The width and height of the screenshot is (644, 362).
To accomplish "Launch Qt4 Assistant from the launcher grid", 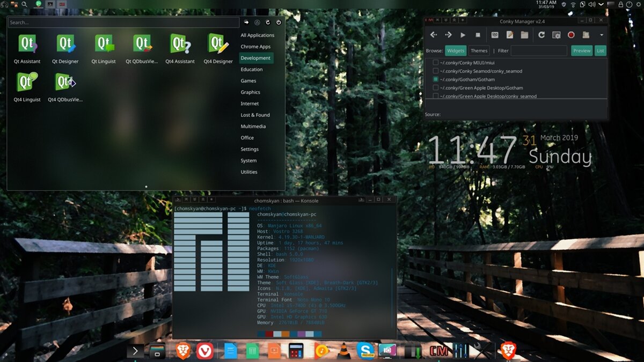I will [180, 43].
